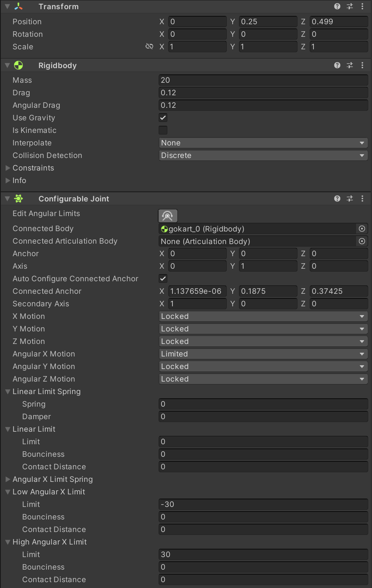The height and width of the screenshot is (588, 372).
Task: Click Edit Angular Limits button
Action: pos(168,216)
